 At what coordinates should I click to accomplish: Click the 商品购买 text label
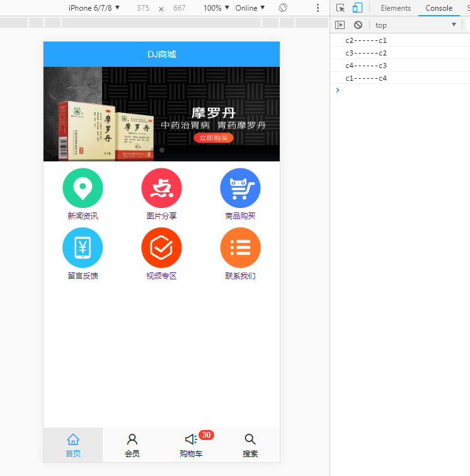coord(240,216)
